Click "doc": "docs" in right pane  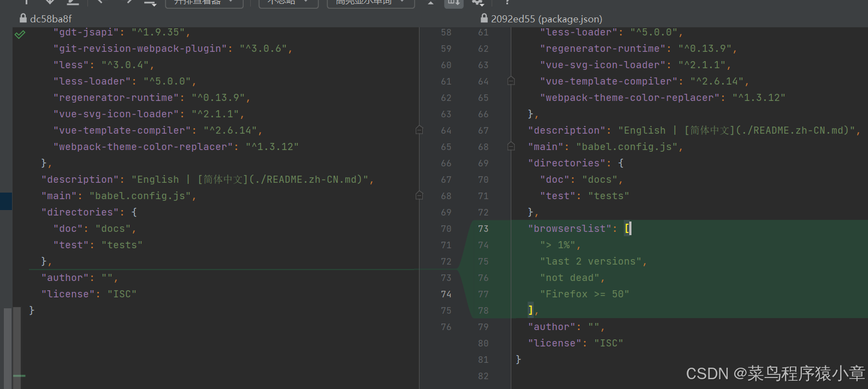coord(581,179)
